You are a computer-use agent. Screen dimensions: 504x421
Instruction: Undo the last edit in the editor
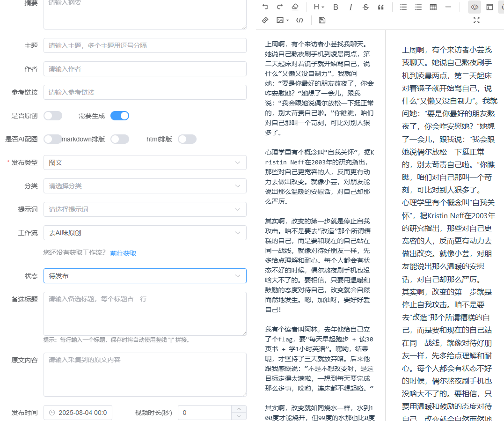(x=265, y=7)
